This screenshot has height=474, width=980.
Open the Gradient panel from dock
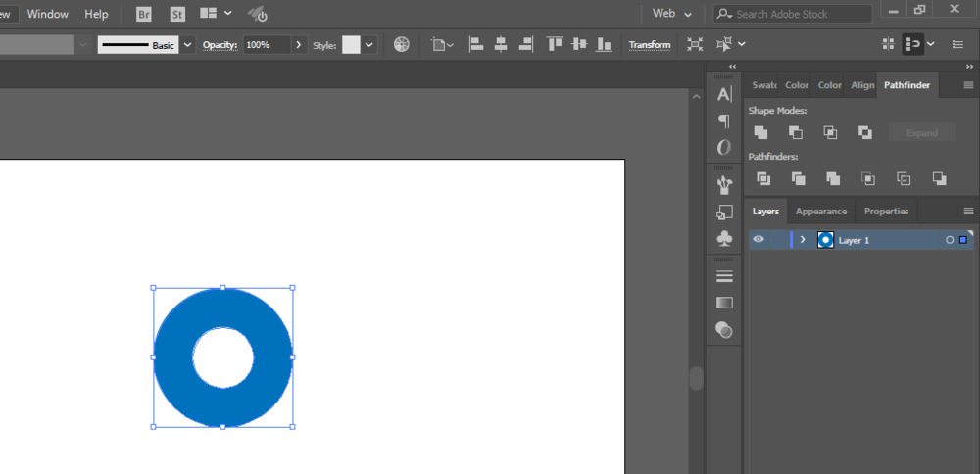pyautogui.click(x=724, y=303)
